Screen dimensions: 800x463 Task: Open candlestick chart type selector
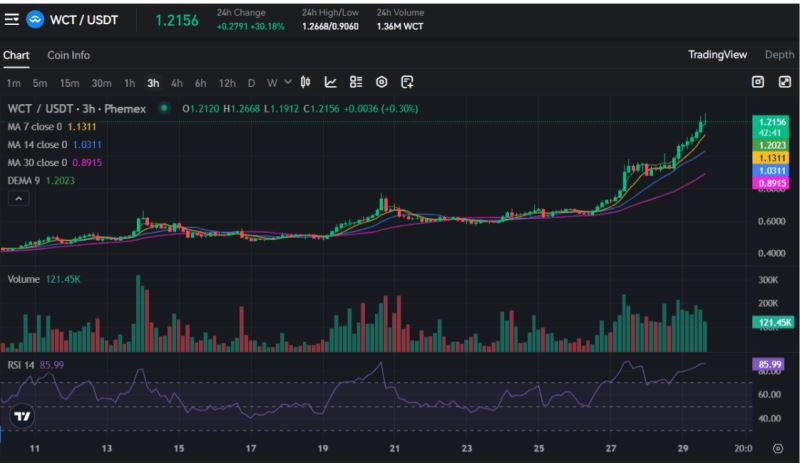click(x=306, y=82)
